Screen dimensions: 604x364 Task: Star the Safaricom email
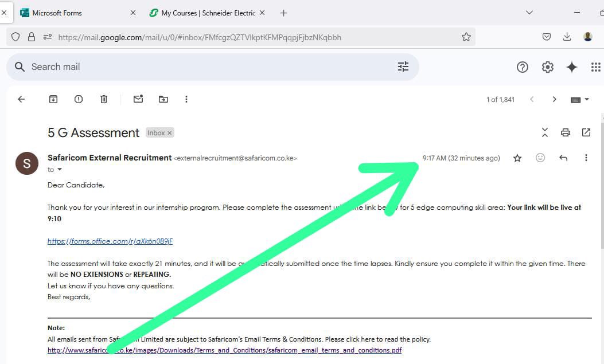click(x=517, y=158)
